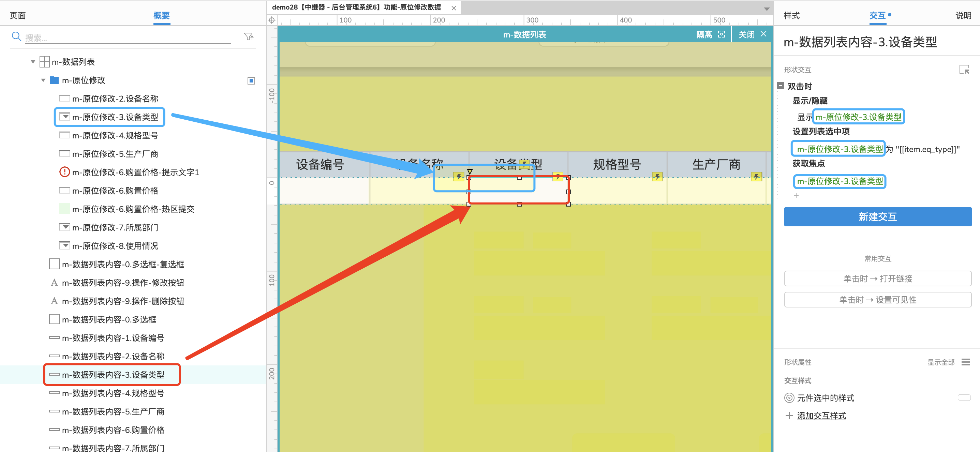Image resolution: width=980 pixels, height=452 pixels.
Task: Click the 新建交互 button
Action: coord(878,217)
